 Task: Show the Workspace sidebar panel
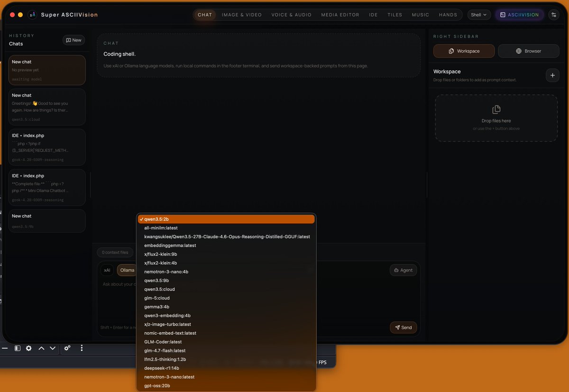click(464, 51)
